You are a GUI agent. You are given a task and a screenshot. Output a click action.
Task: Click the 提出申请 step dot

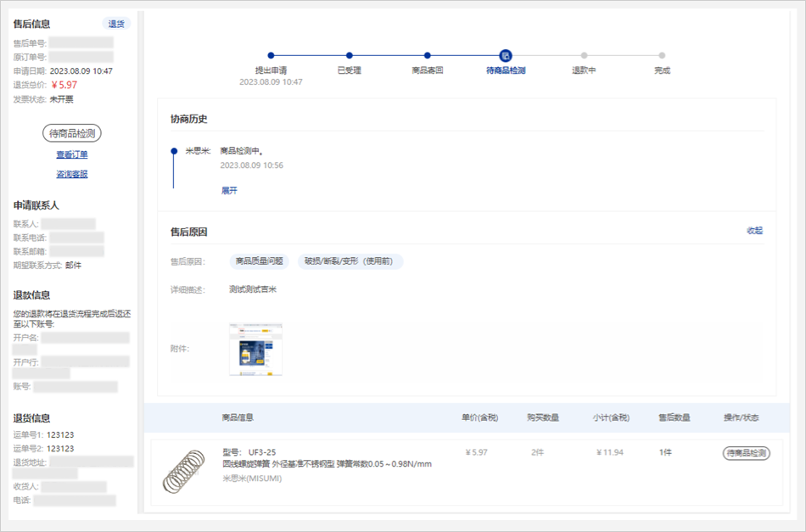(271, 55)
